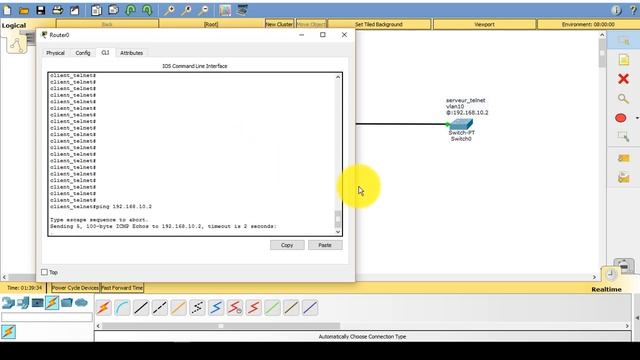Select Multiuser Connection cloud icon
Image resolution: width=640 pixels, height=360 pixels.
[82, 303]
